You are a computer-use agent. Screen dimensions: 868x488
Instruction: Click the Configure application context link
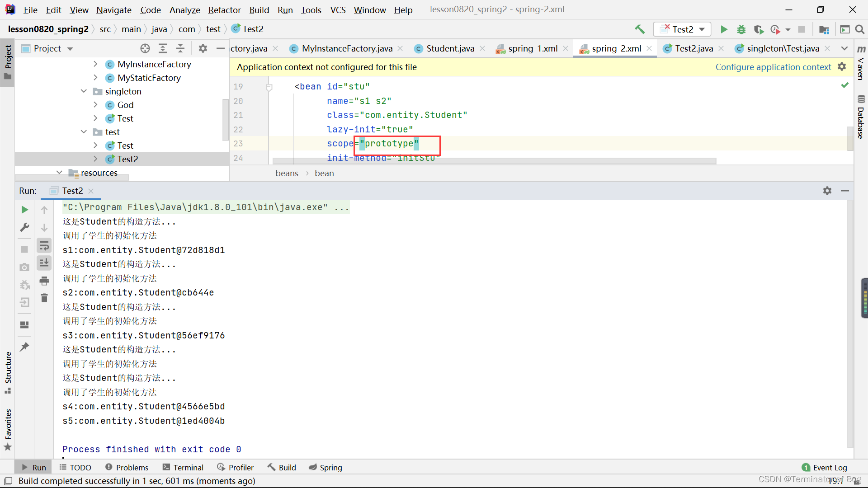coord(773,67)
